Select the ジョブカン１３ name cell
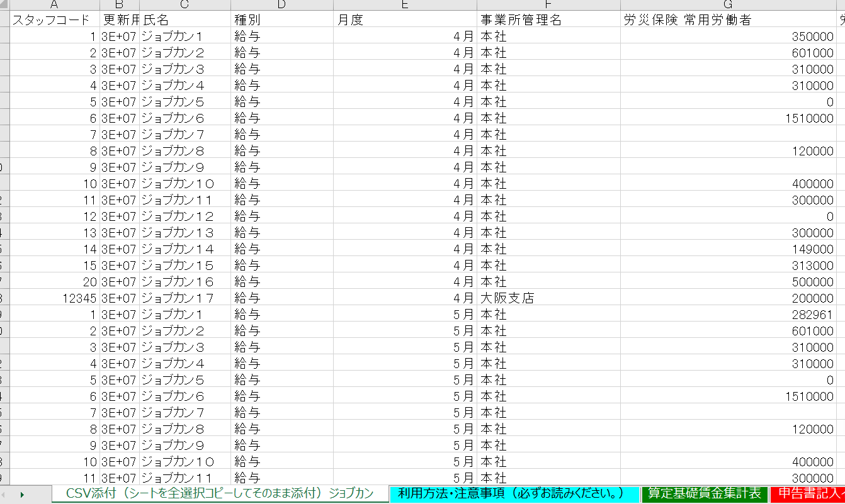 coord(185,232)
